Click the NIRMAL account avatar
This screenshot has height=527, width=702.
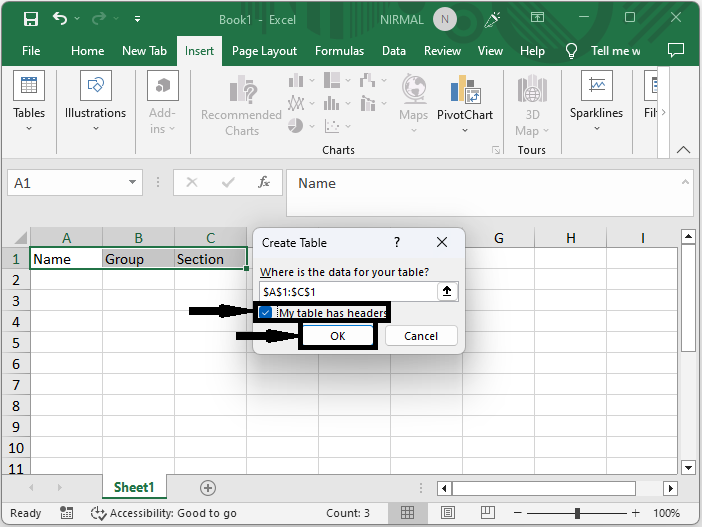coord(445,19)
